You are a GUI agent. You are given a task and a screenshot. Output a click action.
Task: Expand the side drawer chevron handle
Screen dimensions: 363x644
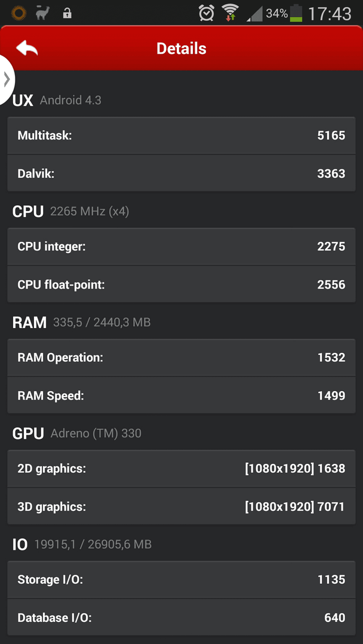(7, 79)
